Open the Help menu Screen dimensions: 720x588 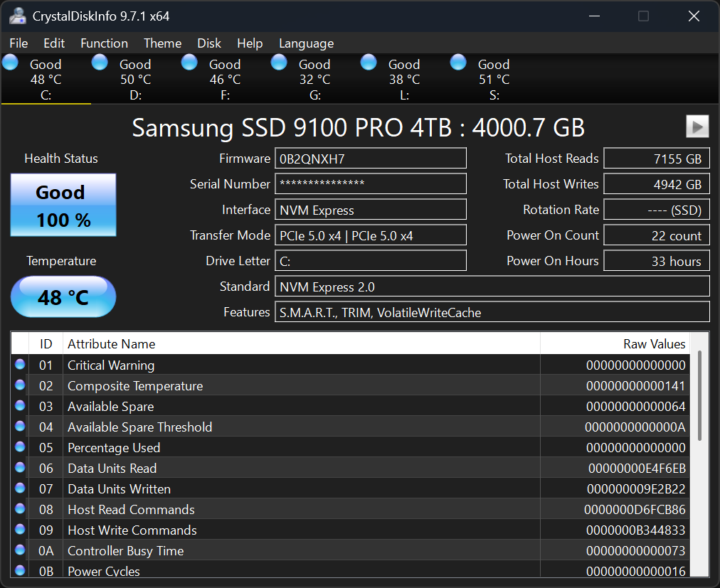[x=250, y=43]
